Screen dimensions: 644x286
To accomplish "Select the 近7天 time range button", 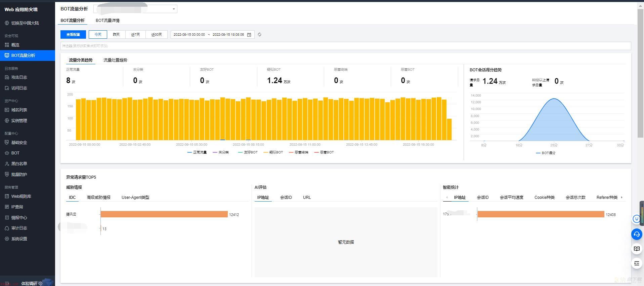I will pyautogui.click(x=135, y=34).
